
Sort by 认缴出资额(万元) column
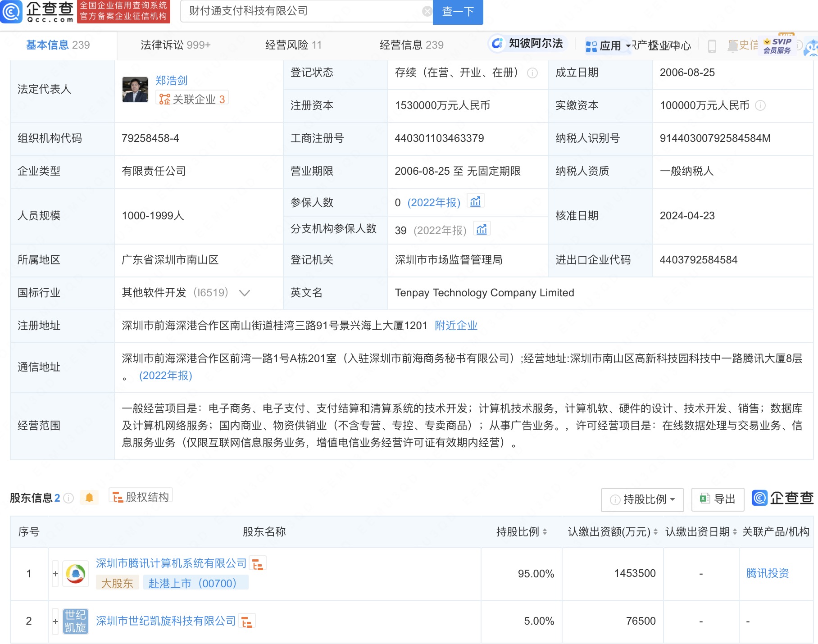655,532
